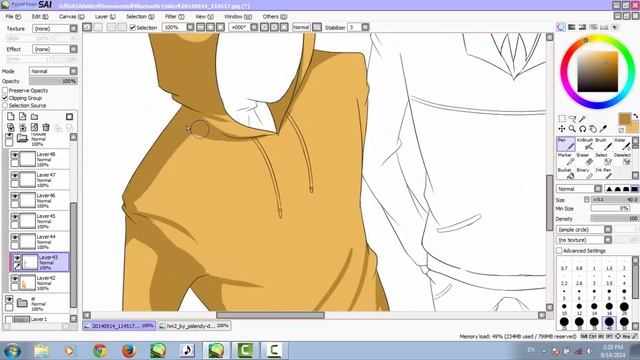This screenshot has width=640, height=360.
Task: Open the Layer menu
Action: pos(105,16)
